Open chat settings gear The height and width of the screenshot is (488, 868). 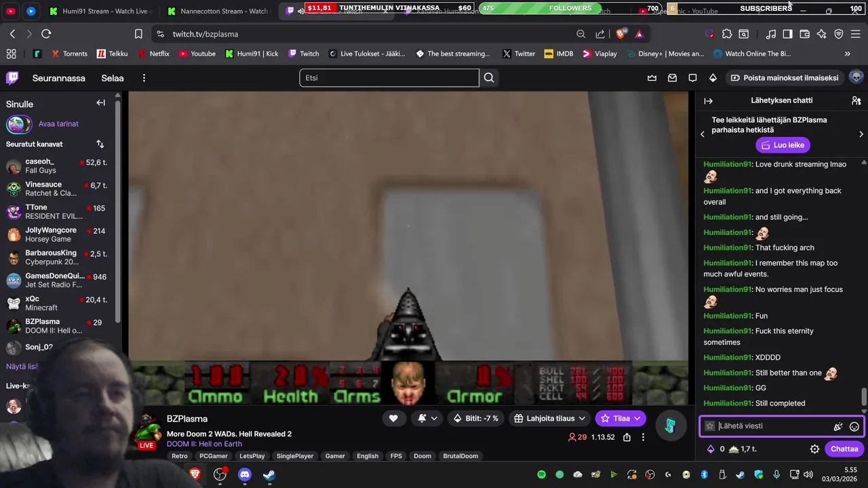(x=814, y=449)
